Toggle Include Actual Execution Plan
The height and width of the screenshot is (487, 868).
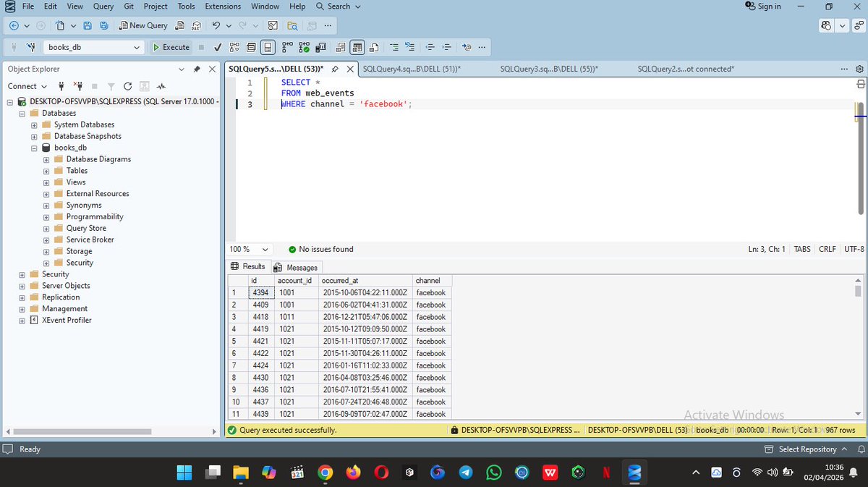coord(288,47)
